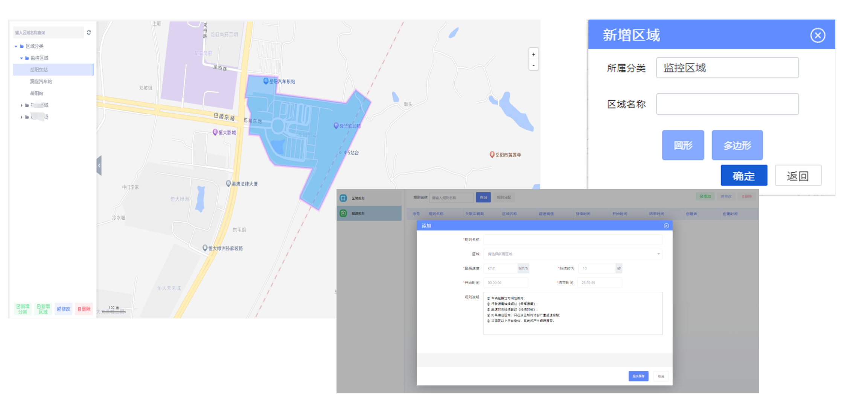Focus the 最高速度 input field

coord(501,268)
